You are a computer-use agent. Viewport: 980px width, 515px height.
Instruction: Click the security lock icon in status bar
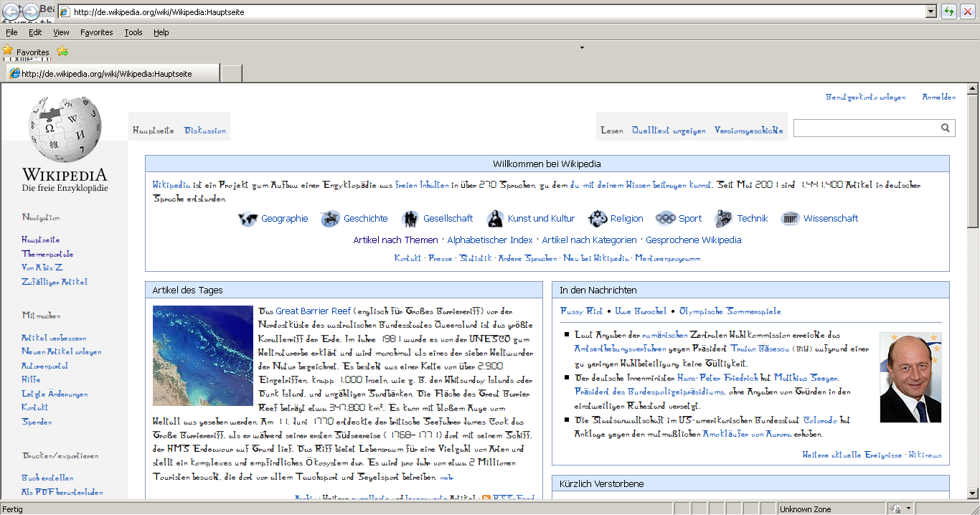895,509
